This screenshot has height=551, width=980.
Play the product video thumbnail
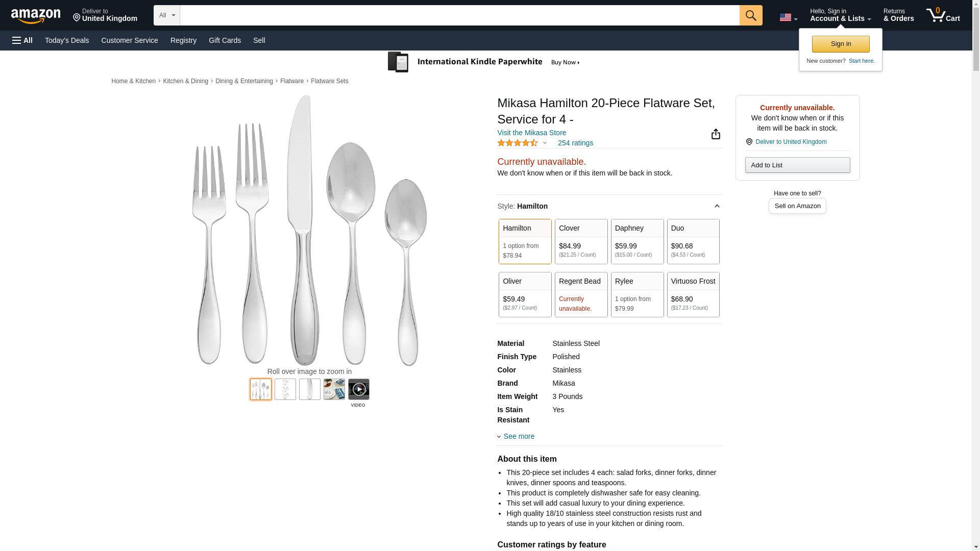click(358, 389)
